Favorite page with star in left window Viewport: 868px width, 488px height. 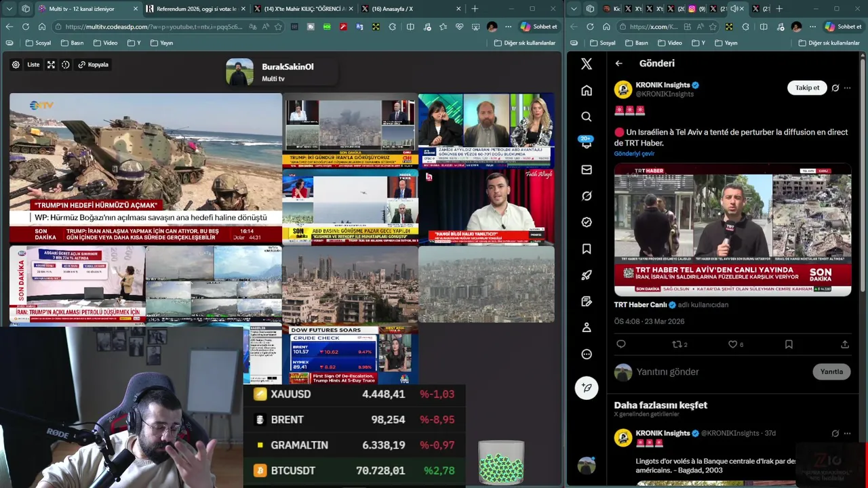tap(278, 26)
